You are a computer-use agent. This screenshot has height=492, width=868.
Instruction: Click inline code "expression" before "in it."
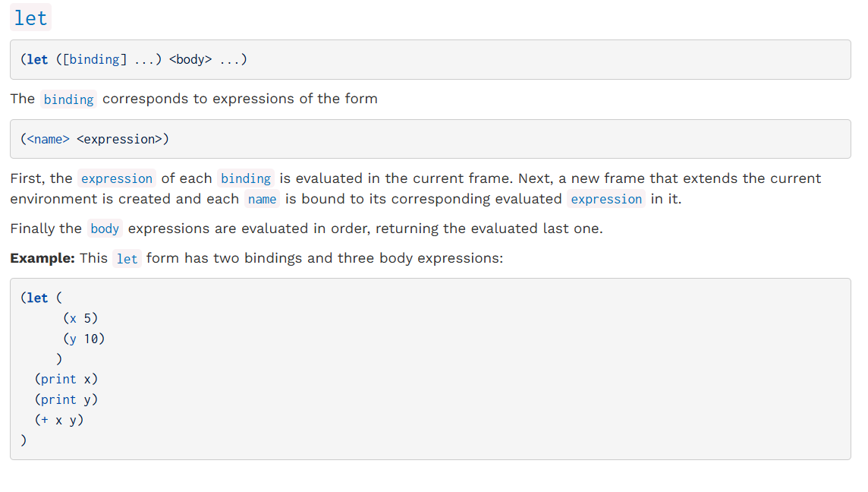tap(606, 200)
